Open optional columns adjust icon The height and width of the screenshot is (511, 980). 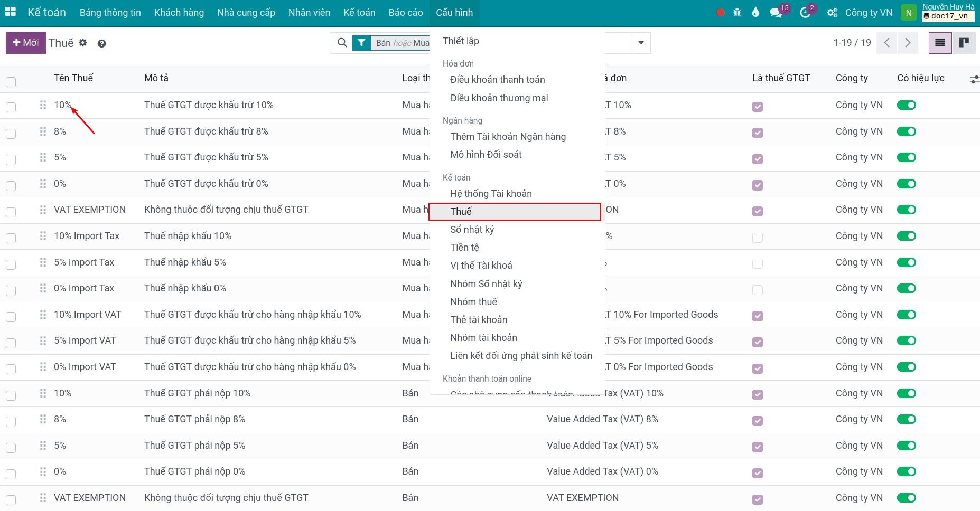974,79
